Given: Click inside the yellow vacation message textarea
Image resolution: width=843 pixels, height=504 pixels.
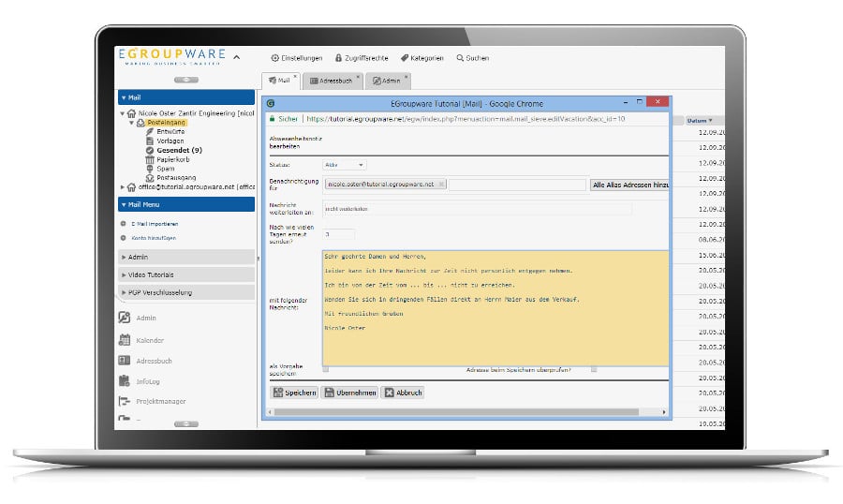Looking at the screenshot, I should point(495,308).
